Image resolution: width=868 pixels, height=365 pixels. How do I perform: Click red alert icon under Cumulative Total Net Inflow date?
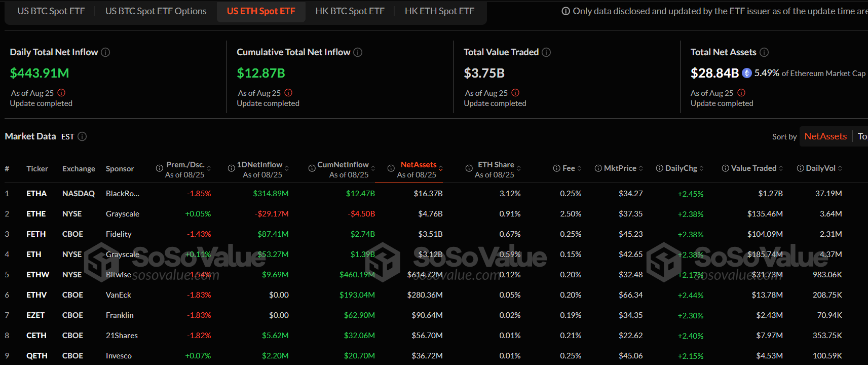tap(288, 93)
